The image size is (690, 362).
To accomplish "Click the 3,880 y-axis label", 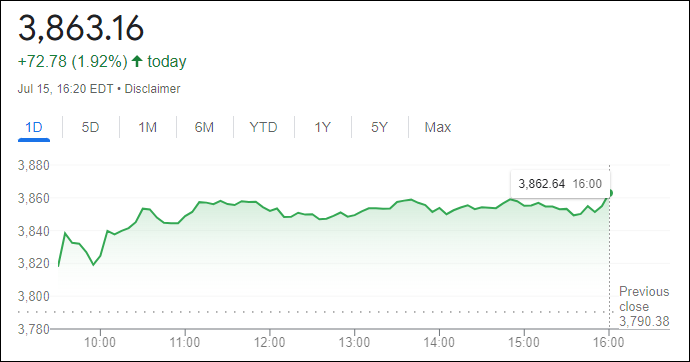I will 33,165.
